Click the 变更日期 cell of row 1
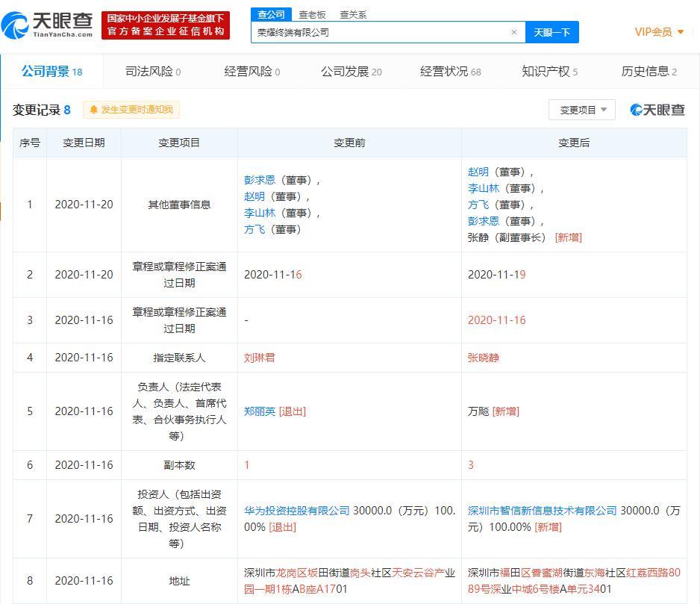Image resolution: width=700 pixels, height=604 pixels. [84, 205]
